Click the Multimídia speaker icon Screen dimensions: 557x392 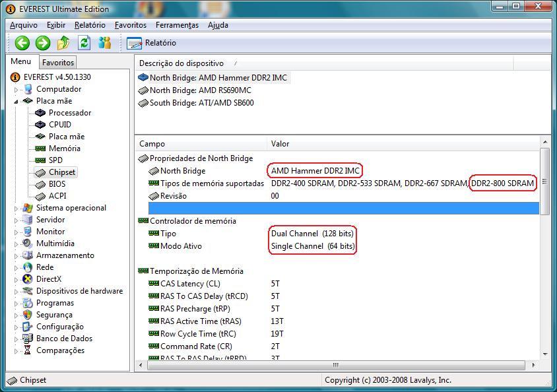pyautogui.click(x=28, y=244)
